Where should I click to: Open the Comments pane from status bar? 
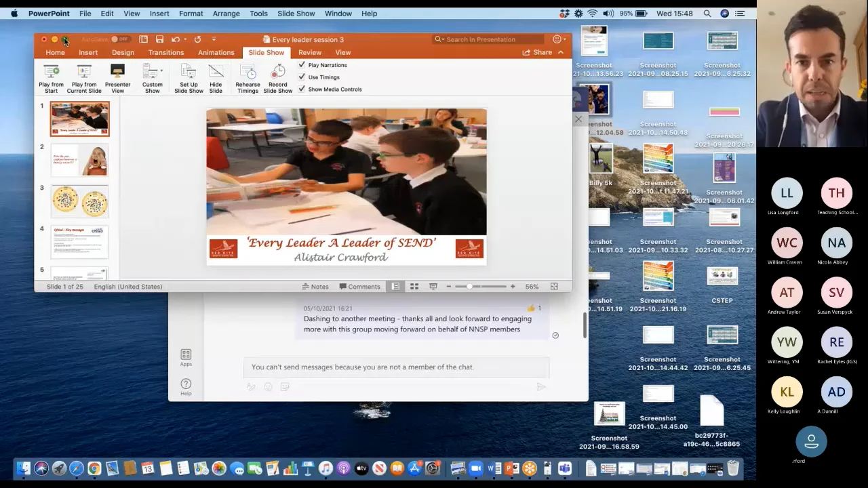pyautogui.click(x=359, y=287)
